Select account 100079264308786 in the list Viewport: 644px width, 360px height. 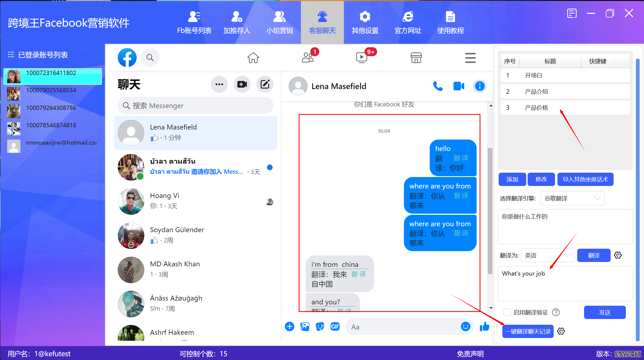tap(51, 108)
